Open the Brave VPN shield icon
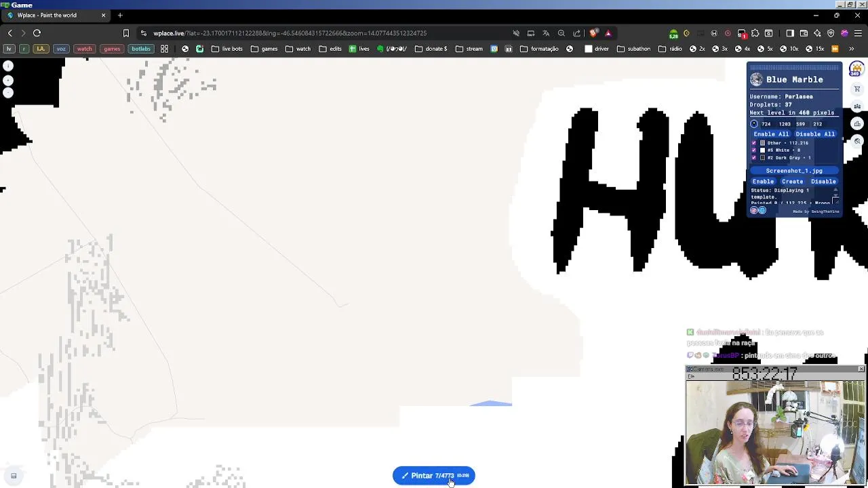 831,33
